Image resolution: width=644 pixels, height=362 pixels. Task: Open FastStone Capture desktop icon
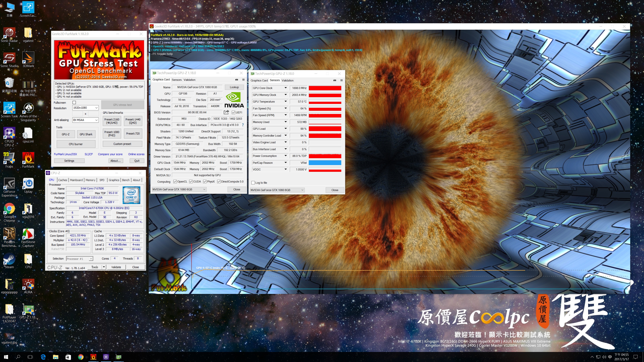point(28,237)
